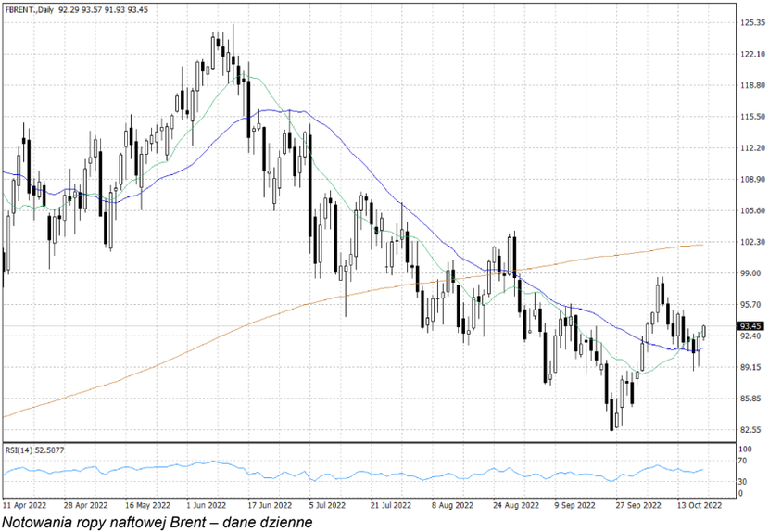This screenshot has width=769, height=532.
Task: Select the 16 May 2022 date label
Action: 147,506
